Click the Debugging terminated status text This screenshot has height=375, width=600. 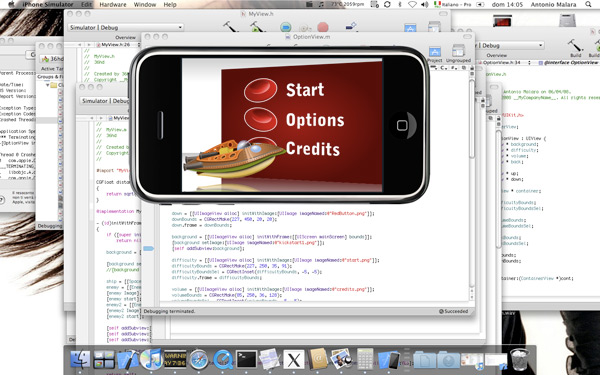pyautogui.click(x=169, y=311)
